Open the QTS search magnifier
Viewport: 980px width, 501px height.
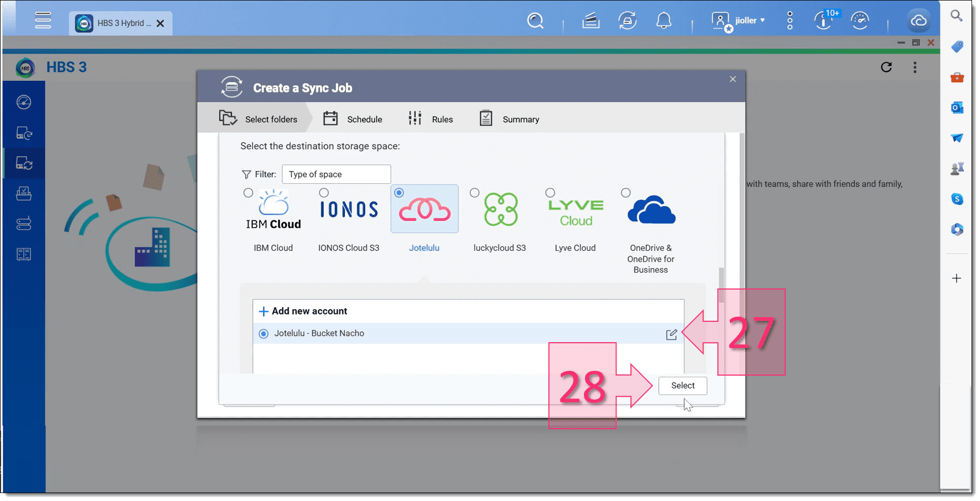(x=535, y=21)
